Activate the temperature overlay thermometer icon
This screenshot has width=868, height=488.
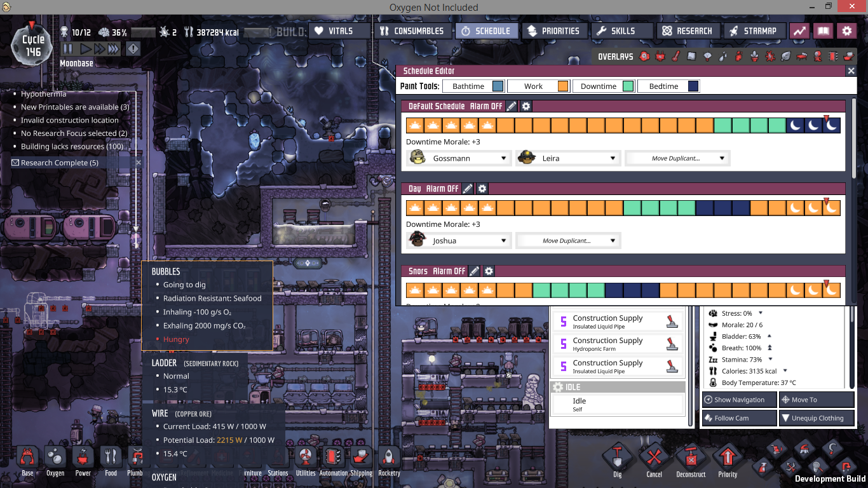tap(675, 57)
